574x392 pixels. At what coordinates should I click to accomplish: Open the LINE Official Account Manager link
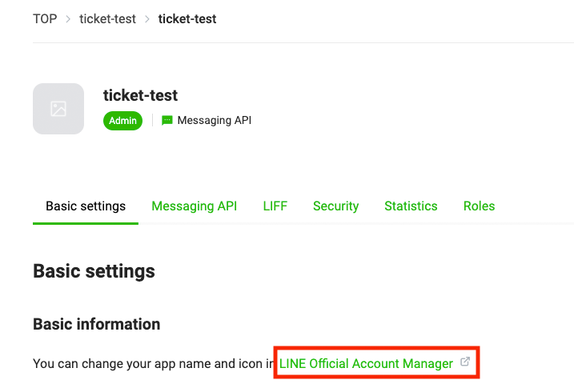(x=366, y=363)
